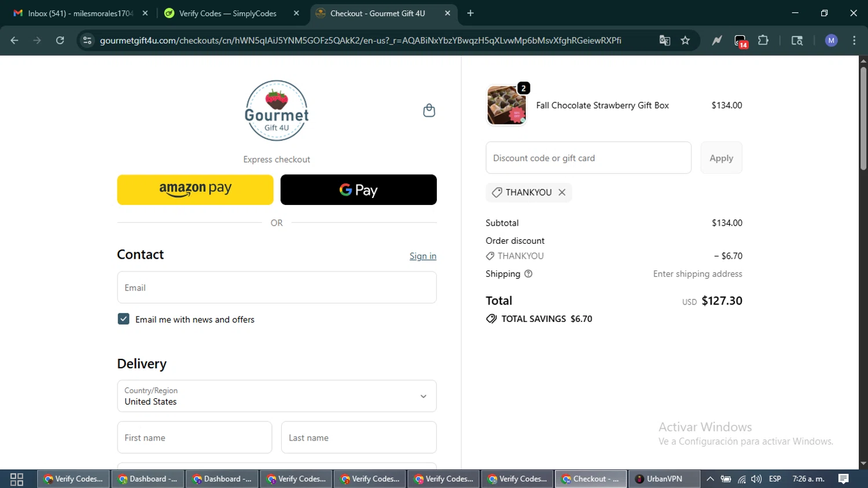Screen dimensions: 868x488
Task: Reload the checkout page
Action: click(60, 41)
